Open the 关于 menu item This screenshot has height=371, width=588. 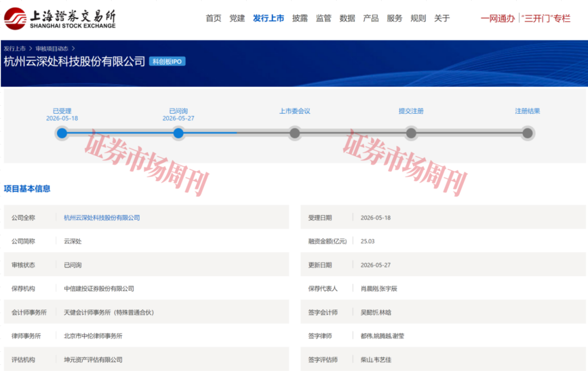[442, 18]
